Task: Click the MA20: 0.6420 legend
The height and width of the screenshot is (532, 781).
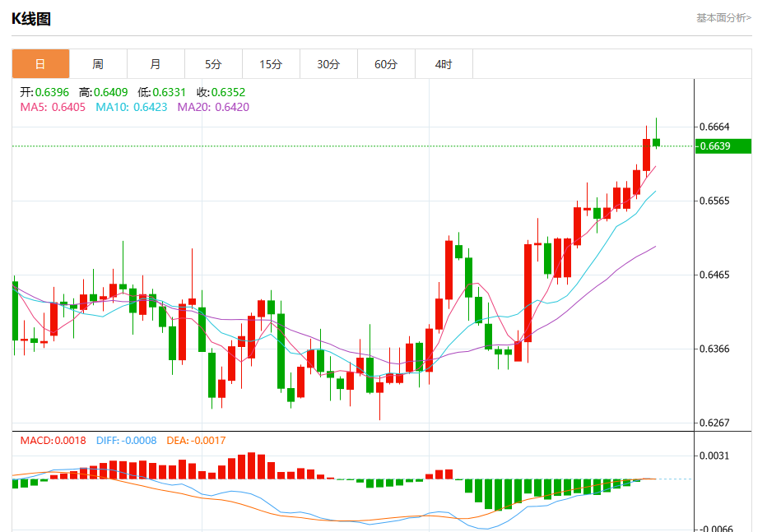Action: [213, 108]
